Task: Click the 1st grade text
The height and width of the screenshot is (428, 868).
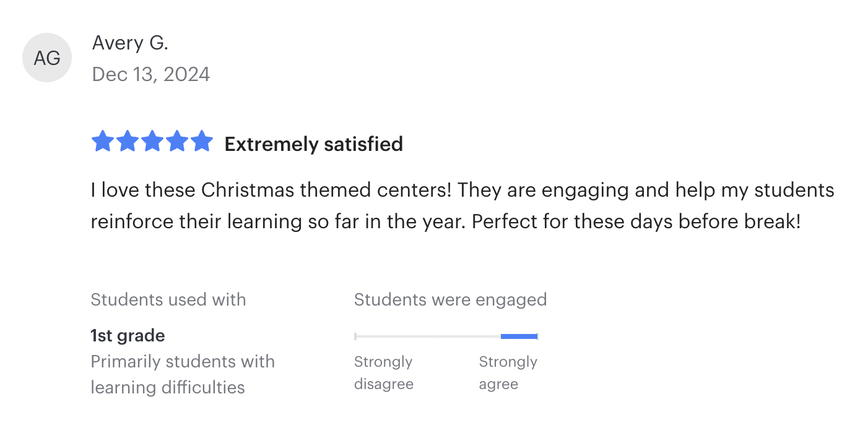Action: click(x=128, y=336)
